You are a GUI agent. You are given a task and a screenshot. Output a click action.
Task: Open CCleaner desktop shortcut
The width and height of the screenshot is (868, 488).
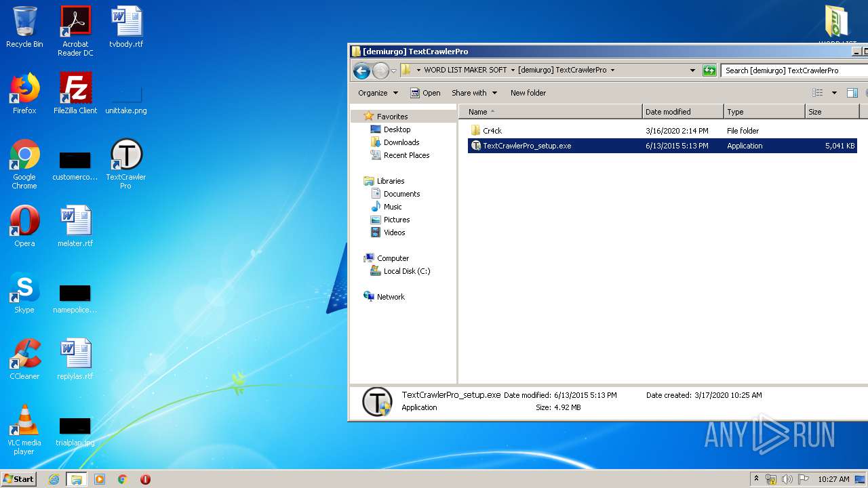click(24, 359)
